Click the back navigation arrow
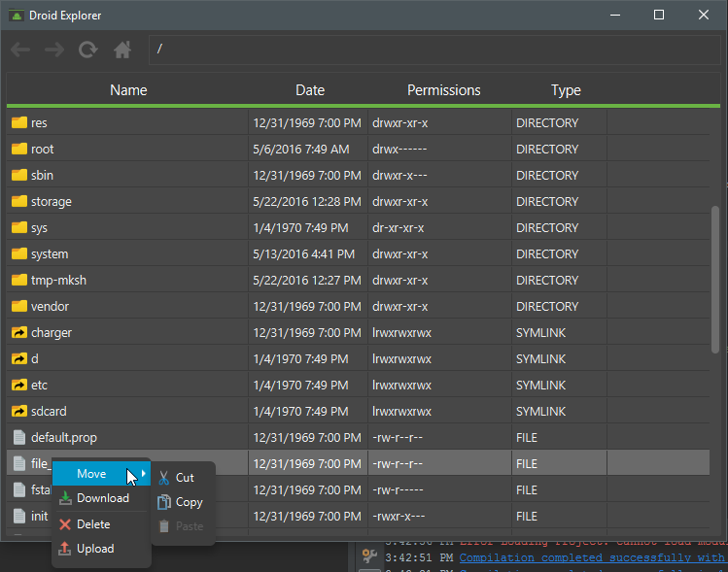This screenshot has width=728, height=572. [x=20, y=50]
